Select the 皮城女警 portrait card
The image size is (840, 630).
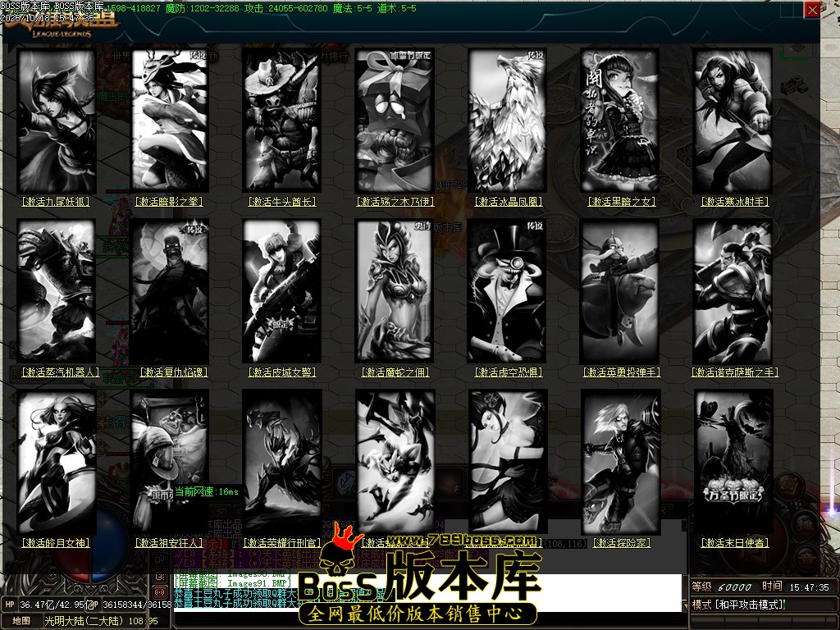pyautogui.click(x=281, y=290)
